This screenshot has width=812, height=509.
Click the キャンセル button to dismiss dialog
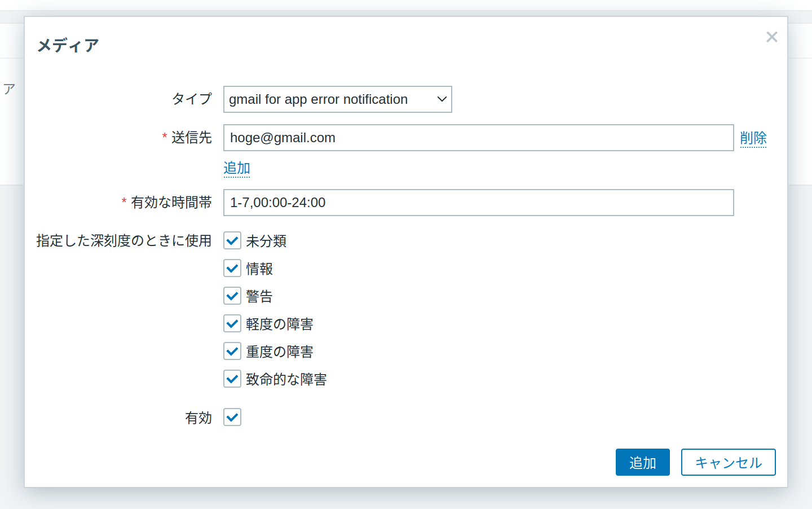click(x=729, y=462)
